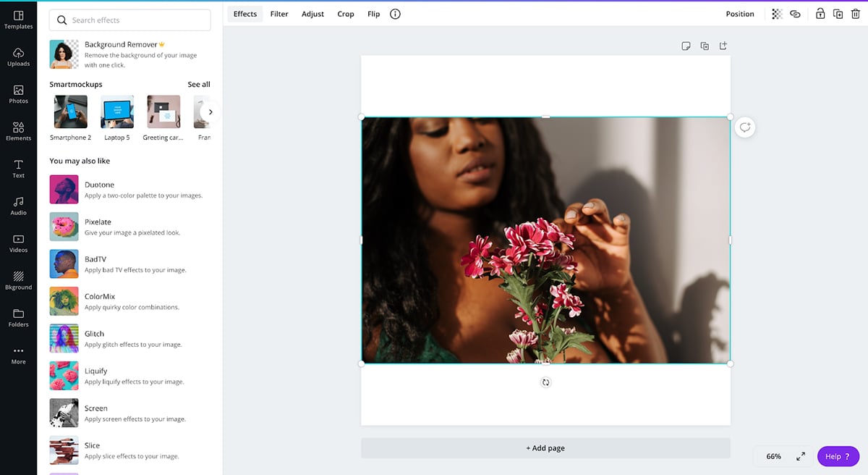Toggle the lock icon for the image
Screen dimensions: 868x475
coord(820,14)
